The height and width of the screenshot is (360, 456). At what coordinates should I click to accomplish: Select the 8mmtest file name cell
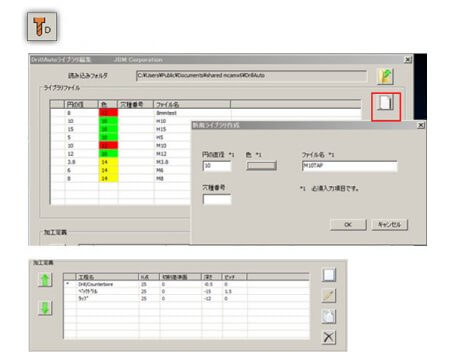point(166,113)
